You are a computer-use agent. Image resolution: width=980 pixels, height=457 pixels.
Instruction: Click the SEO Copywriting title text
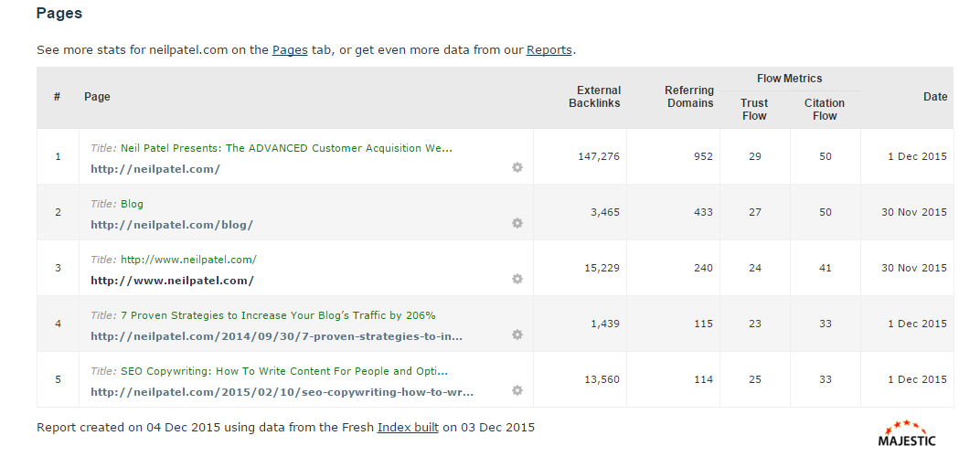click(284, 371)
